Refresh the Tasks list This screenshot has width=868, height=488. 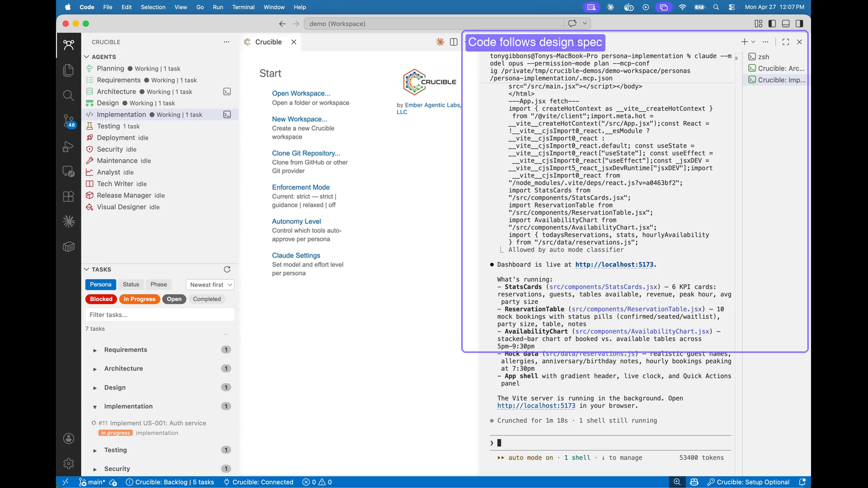click(227, 269)
